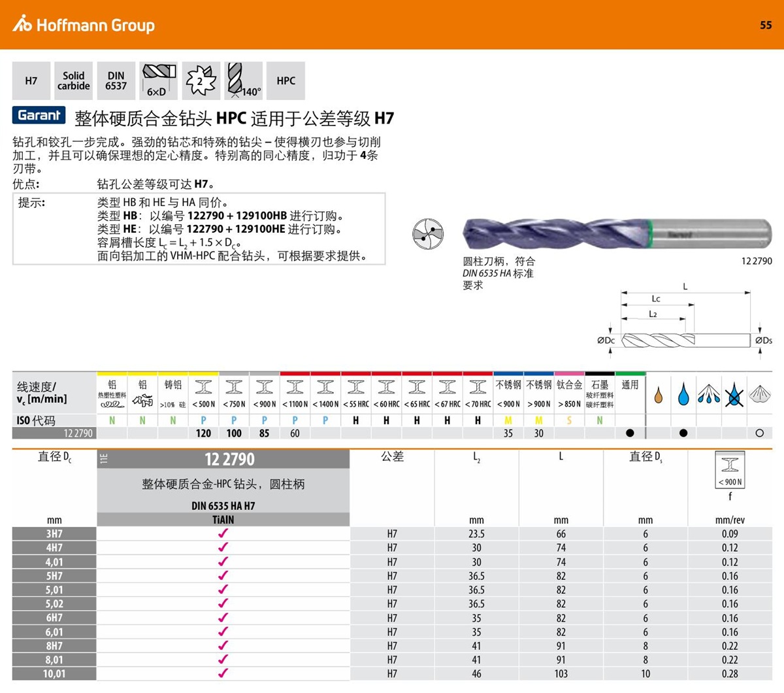Click the page number 55

[766, 25]
